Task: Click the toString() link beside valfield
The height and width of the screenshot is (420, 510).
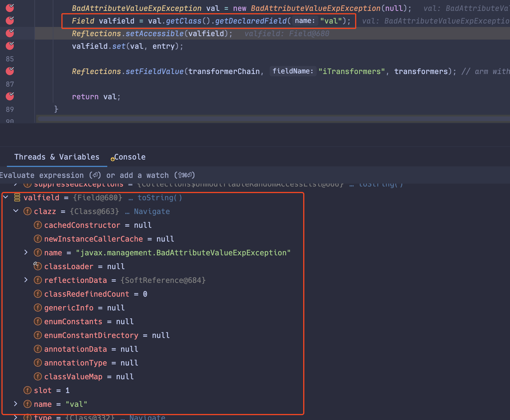Action: click(159, 197)
